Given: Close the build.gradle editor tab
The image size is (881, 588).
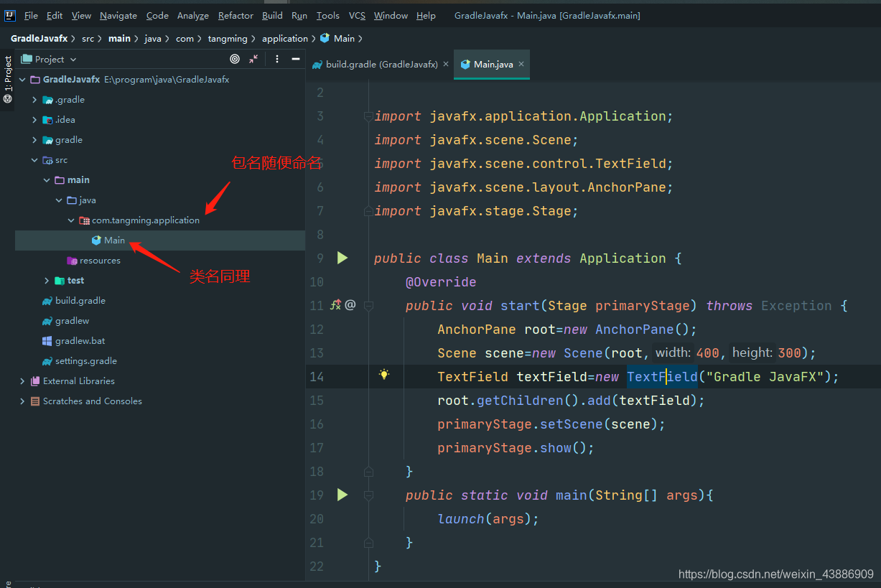Looking at the screenshot, I should tap(445, 64).
